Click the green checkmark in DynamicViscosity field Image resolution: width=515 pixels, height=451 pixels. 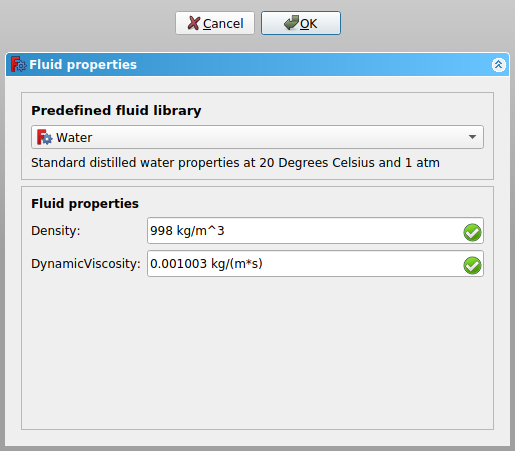pos(472,265)
